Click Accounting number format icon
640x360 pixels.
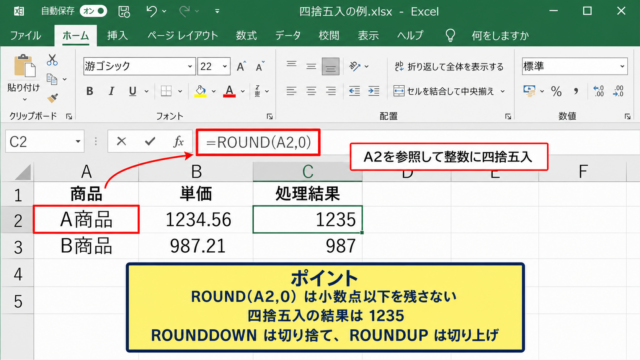(529, 91)
